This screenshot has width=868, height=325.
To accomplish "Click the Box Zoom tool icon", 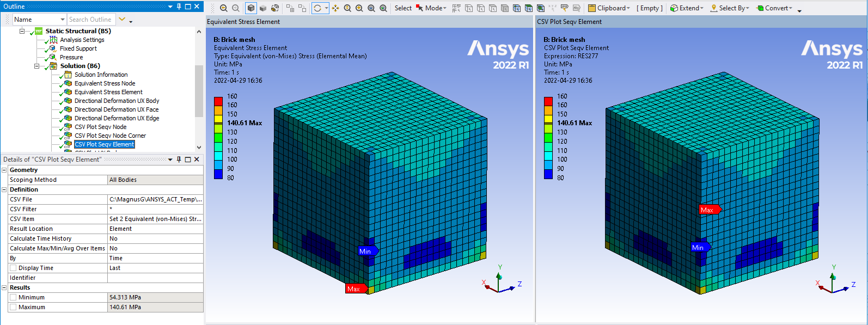I will [359, 8].
